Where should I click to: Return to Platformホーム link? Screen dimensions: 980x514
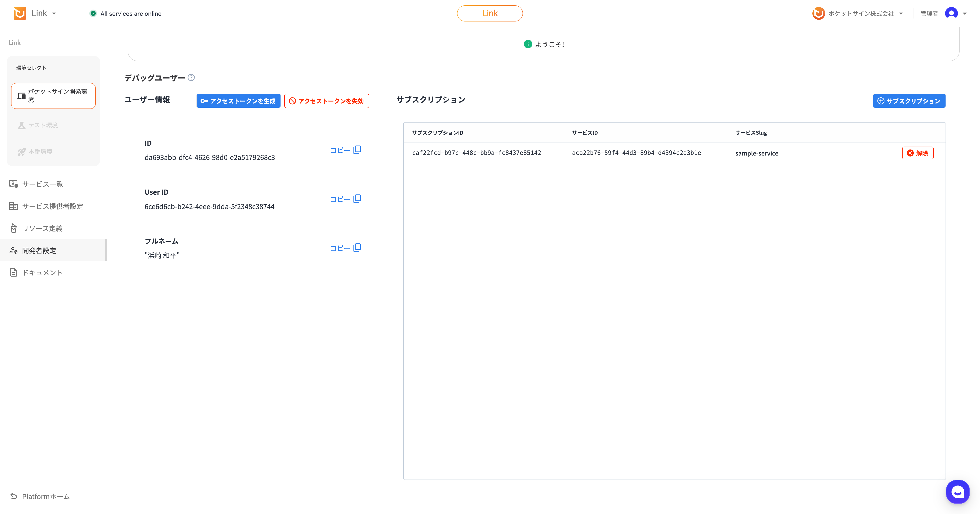(46, 496)
